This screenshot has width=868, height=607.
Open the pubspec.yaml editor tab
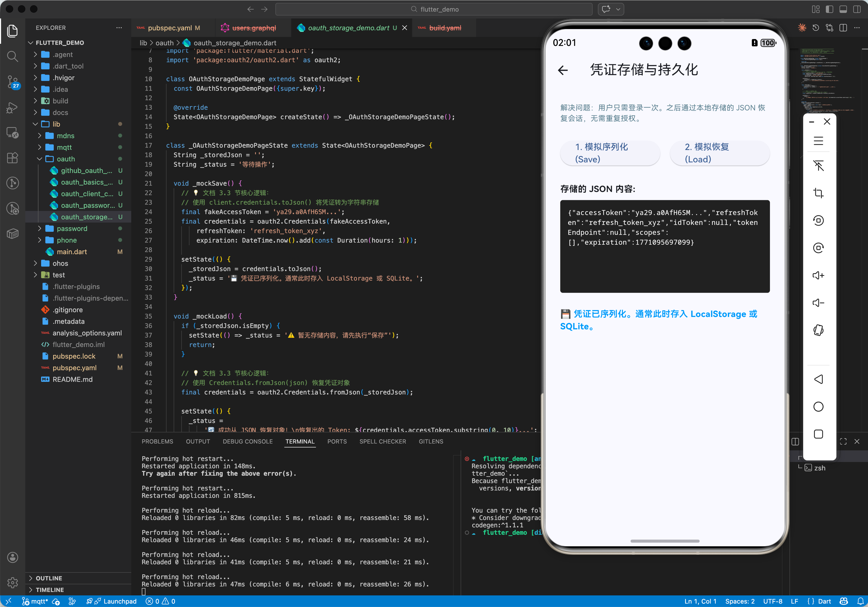pyautogui.click(x=170, y=28)
